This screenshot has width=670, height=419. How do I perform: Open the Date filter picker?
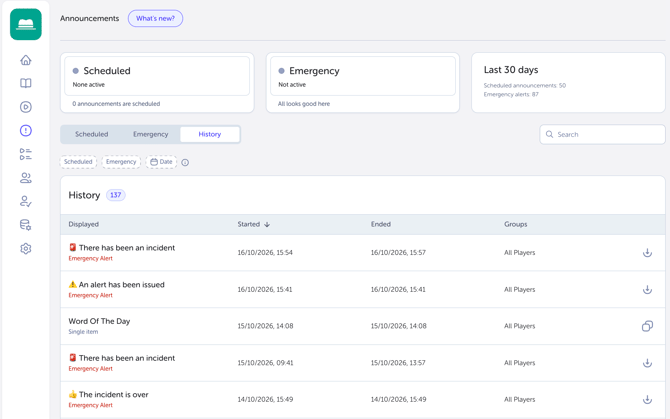click(x=161, y=162)
